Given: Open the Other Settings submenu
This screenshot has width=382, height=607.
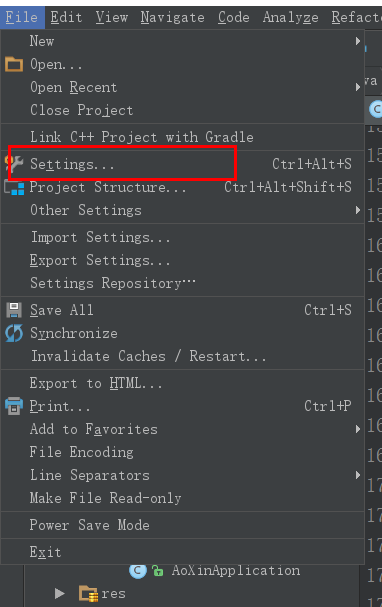Looking at the screenshot, I should coord(182,210).
